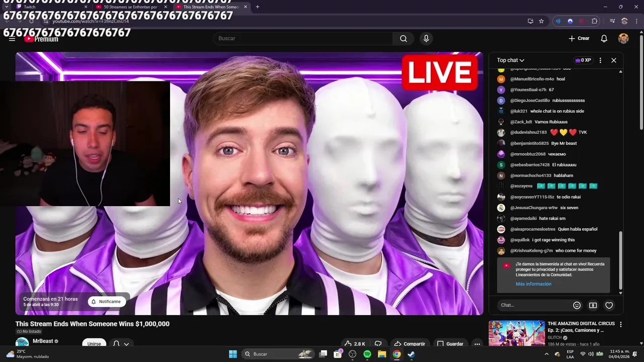Click the MrBeast channel name

43,341
